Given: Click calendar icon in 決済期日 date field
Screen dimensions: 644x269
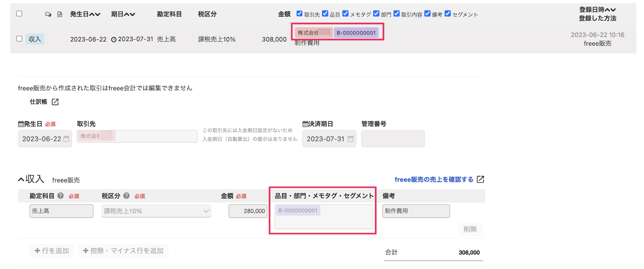Looking at the screenshot, I should coord(351,139).
